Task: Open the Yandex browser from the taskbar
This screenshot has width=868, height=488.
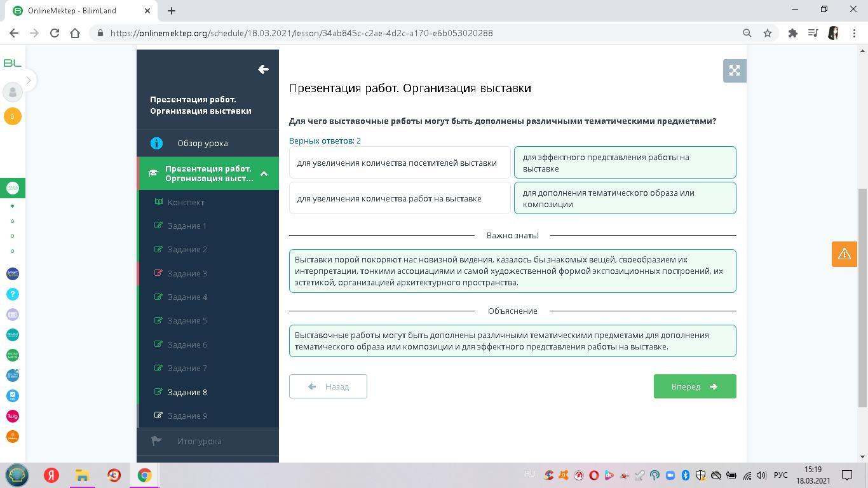Action: coord(51,475)
